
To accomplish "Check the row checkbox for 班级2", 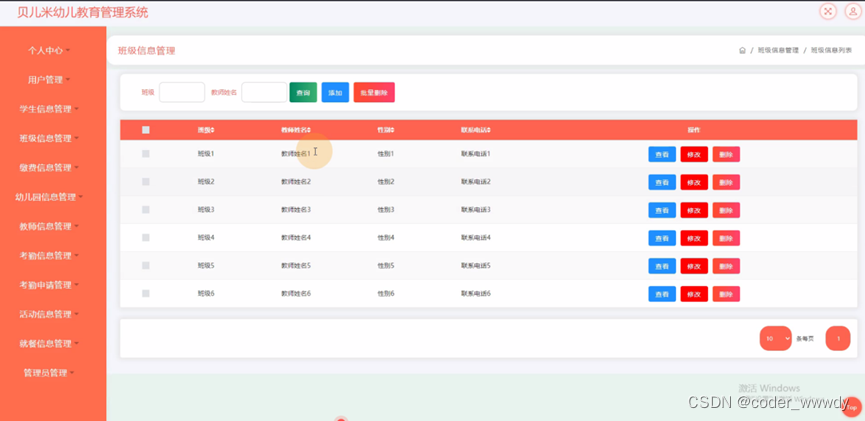I will (x=146, y=182).
